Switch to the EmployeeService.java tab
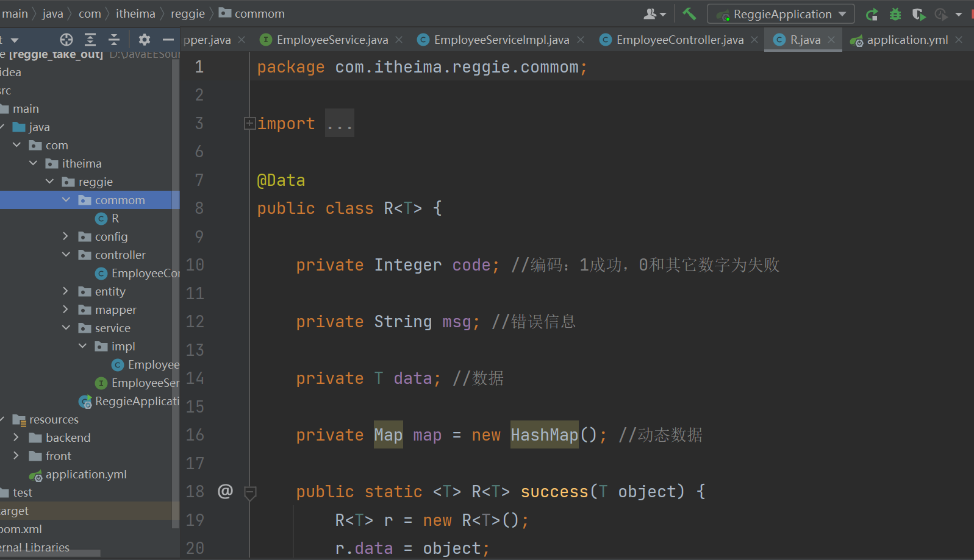Image resolution: width=974 pixels, height=560 pixels. click(332, 40)
